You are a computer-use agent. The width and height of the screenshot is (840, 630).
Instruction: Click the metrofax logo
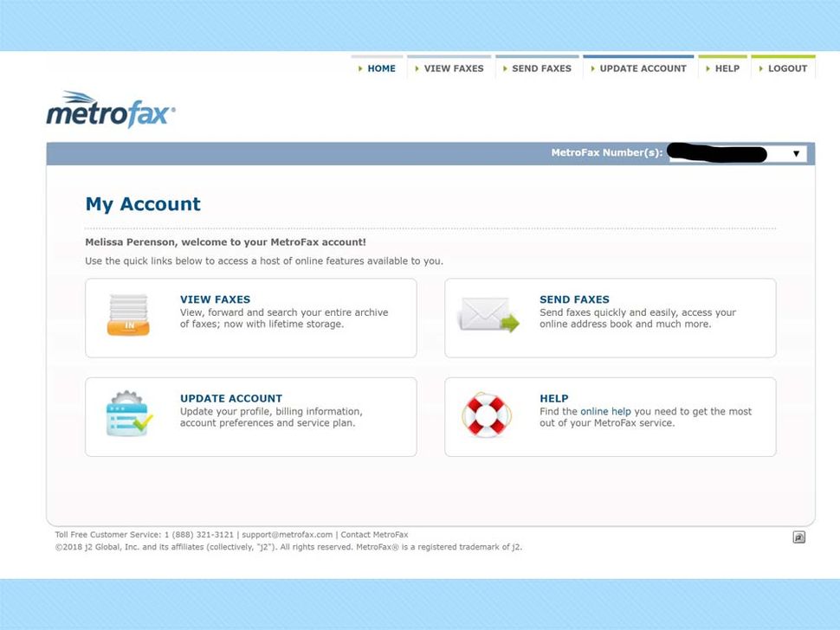pyautogui.click(x=111, y=109)
